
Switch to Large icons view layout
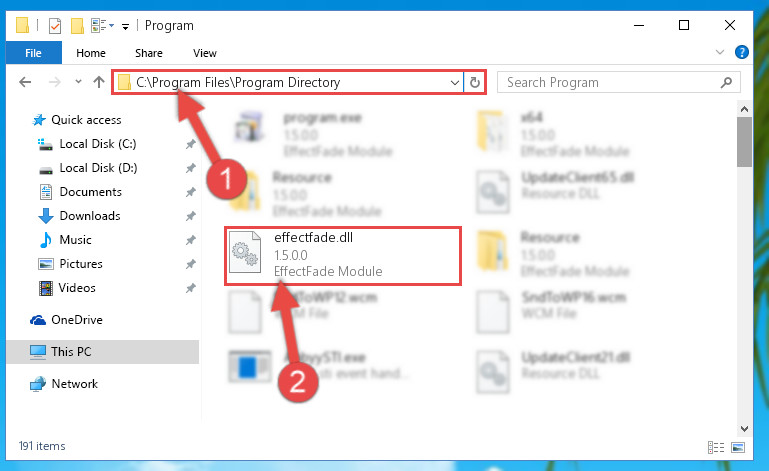point(738,447)
